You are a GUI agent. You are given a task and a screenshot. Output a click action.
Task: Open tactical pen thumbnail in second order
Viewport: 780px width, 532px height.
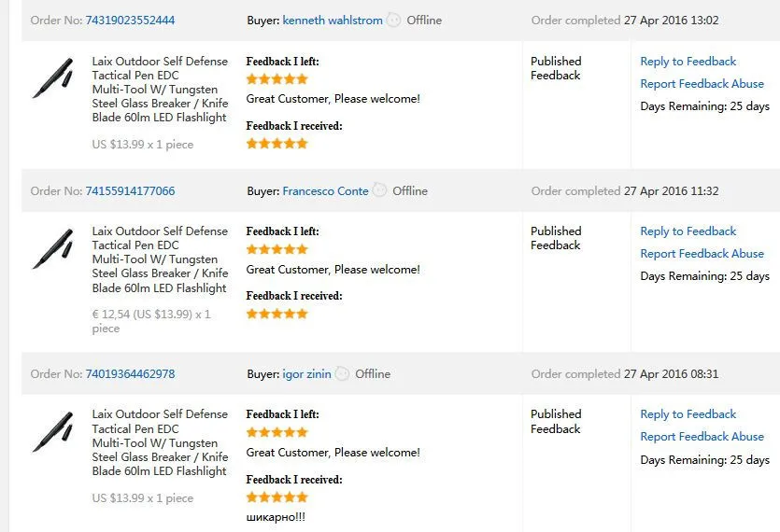[53, 248]
